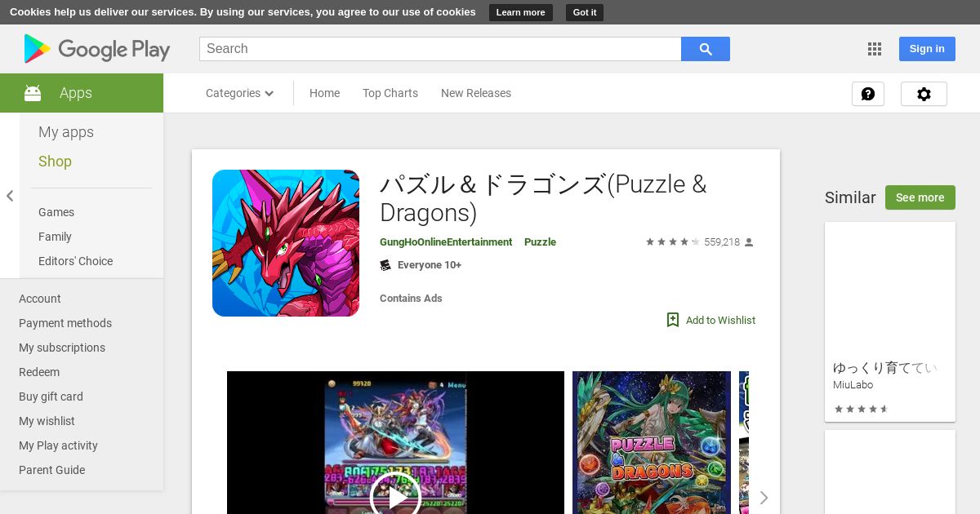Click Buy gift card
980x514 pixels.
pyautogui.click(x=51, y=397)
